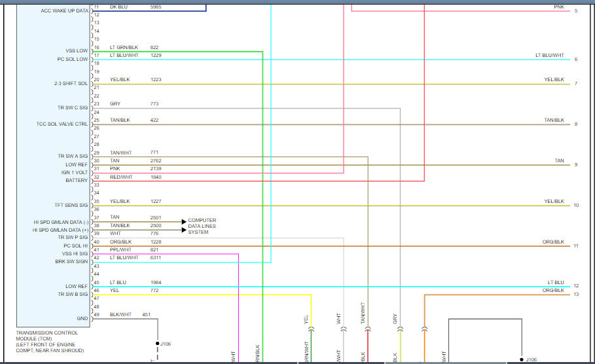595x364 pixels.
Task: Select circuit number 1840
Action: 156,177
